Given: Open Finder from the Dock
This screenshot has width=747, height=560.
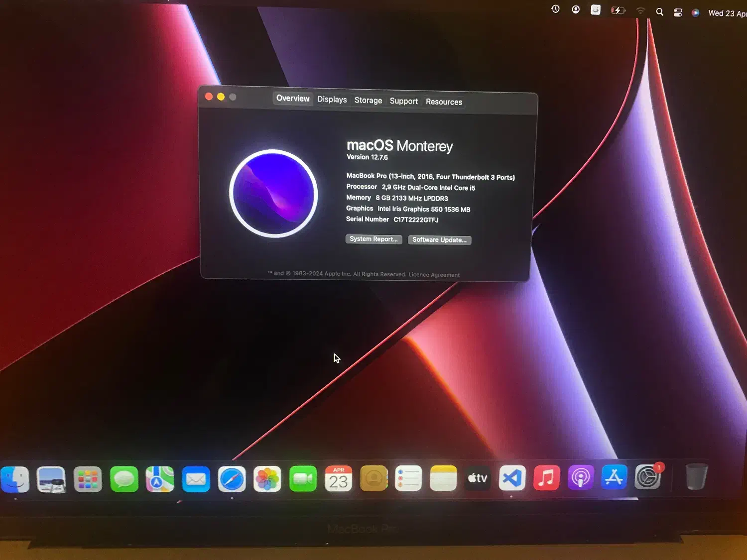Looking at the screenshot, I should [x=15, y=479].
